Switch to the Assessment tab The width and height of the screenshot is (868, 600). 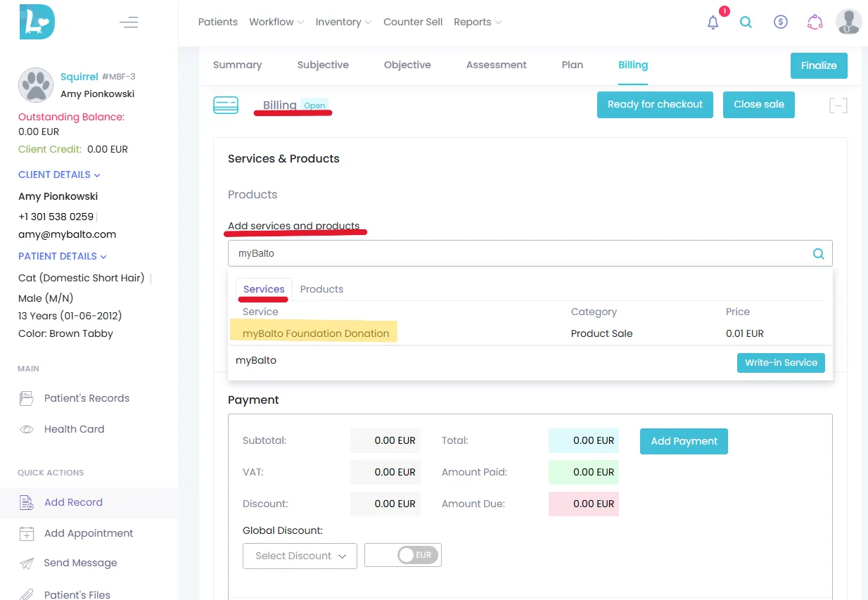pyautogui.click(x=496, y=65)
